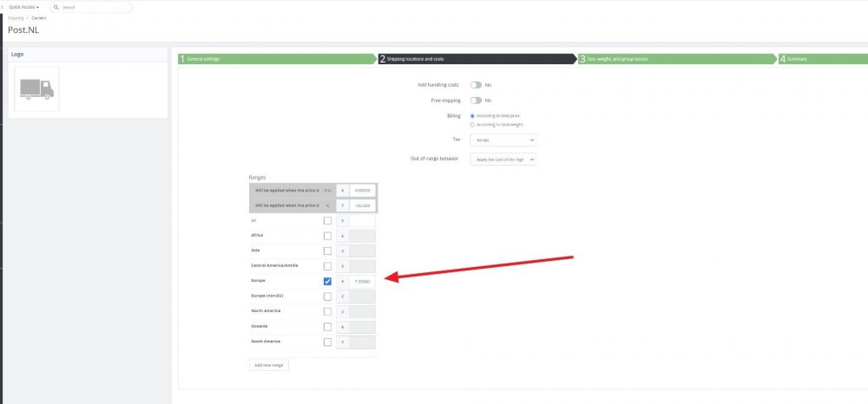
Task: Toggle the Free shipping switch
Action: coord(476,101)
